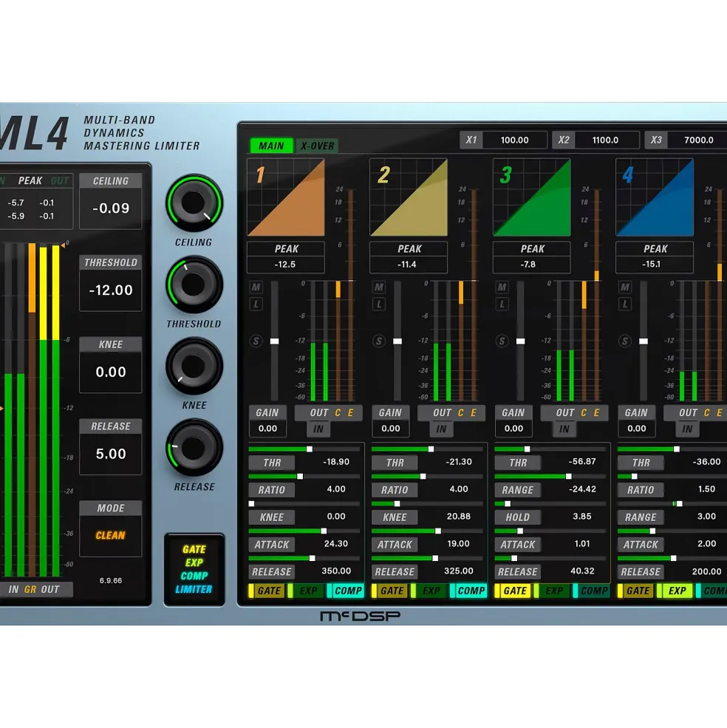Image resolution: width=727 pixels, height=728 pixels.
Task: Click the master THRESHOLD knob
Action: [x=194, y=285]
